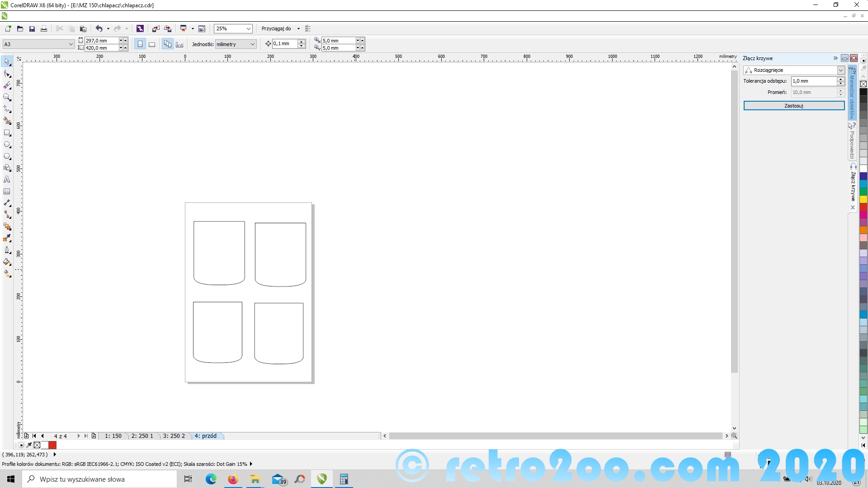
Task: Toggle apply layout to all pages
Action: pyautogui.click(x=168, y=44)
